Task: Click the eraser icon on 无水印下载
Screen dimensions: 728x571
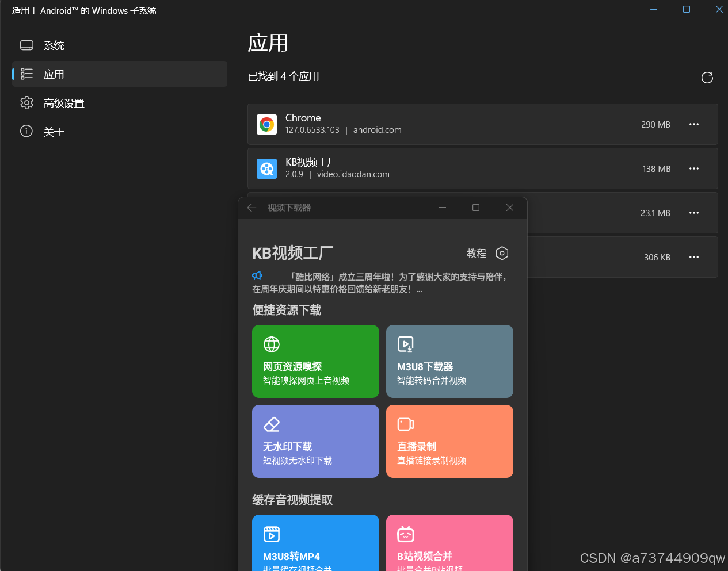Action: (272, 424)
